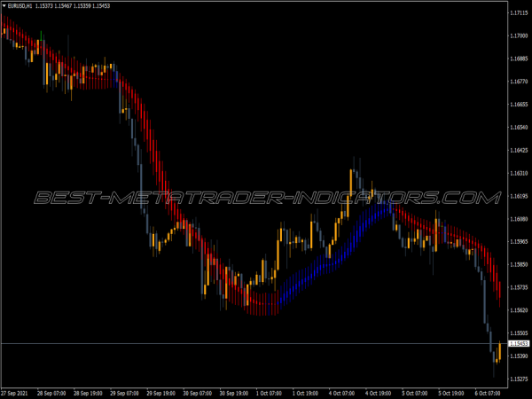This screenshot has width=532, height=399.
Task: Click the 1.16310 price scale label
Action: (520, 173)
